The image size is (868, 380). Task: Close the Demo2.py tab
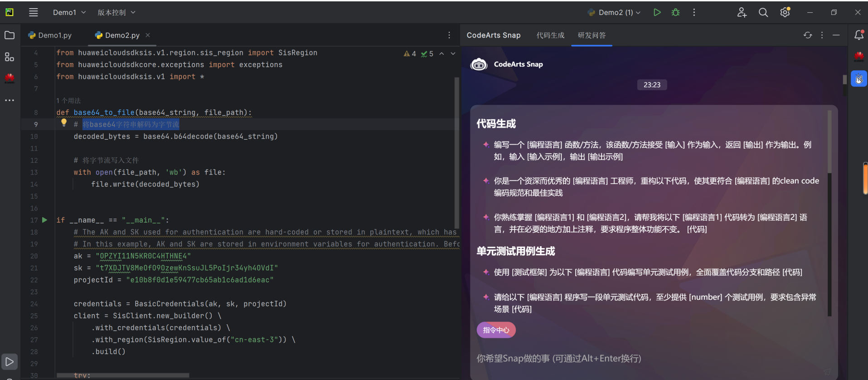click(x=148, y=35)
